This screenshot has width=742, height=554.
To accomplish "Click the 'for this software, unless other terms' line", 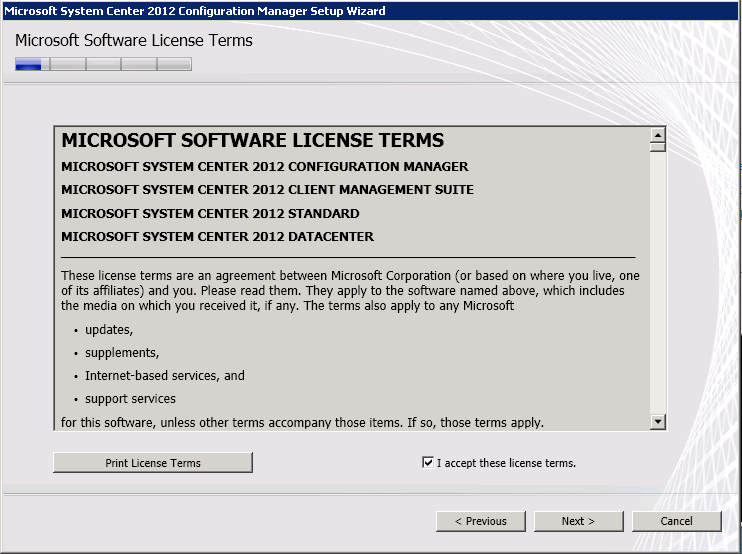I will point(302,422).
